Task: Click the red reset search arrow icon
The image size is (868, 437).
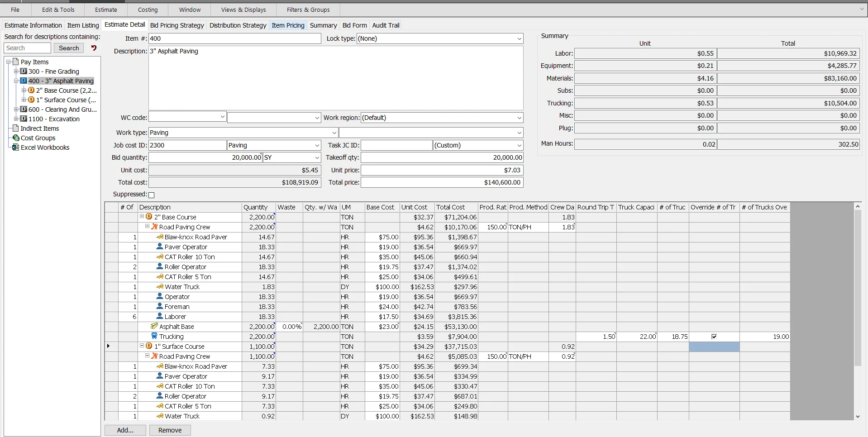Action: [x=94, y=48]
